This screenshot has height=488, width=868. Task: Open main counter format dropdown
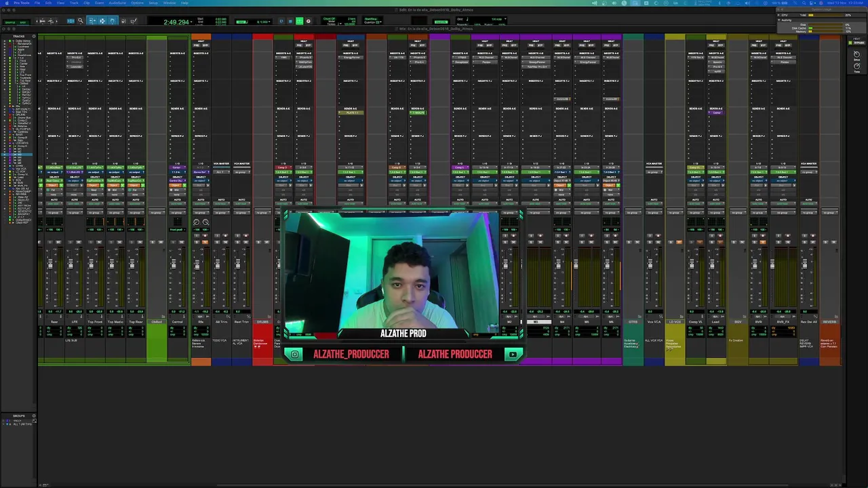tap(192, 22)
